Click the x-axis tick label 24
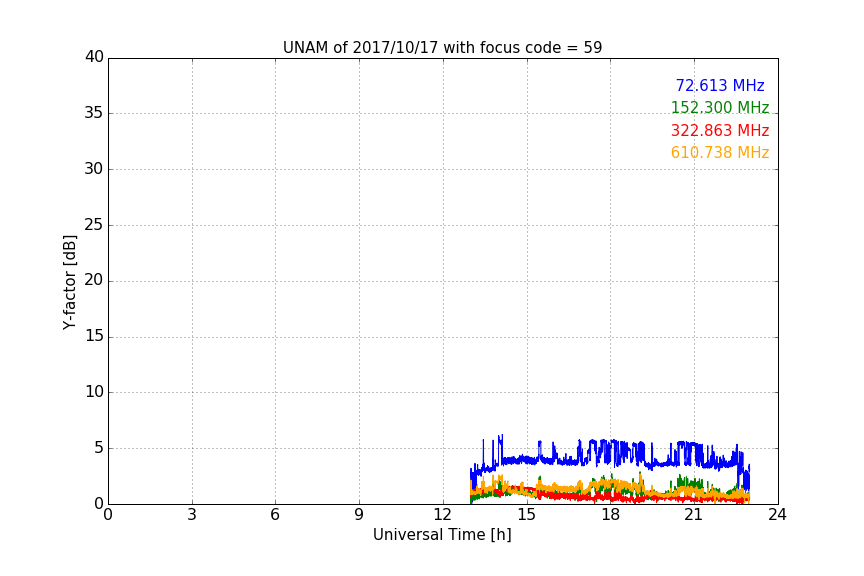Image resolution: width=864 pixels, height=576 pixels. point(777,515)
